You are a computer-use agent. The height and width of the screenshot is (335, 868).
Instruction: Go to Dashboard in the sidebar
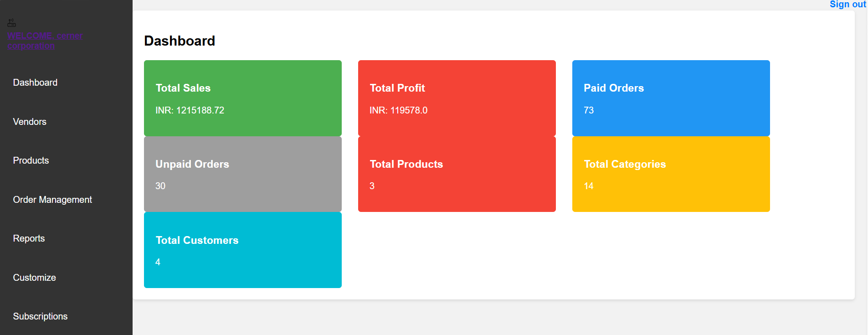point(35,82)
